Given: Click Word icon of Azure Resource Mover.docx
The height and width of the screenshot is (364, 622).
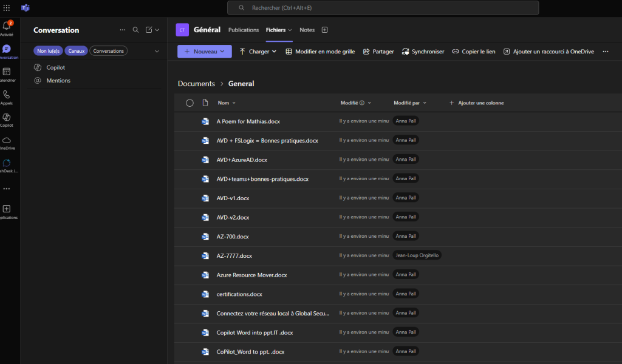Looking at the screenshot, I should (x=205, y=275).
